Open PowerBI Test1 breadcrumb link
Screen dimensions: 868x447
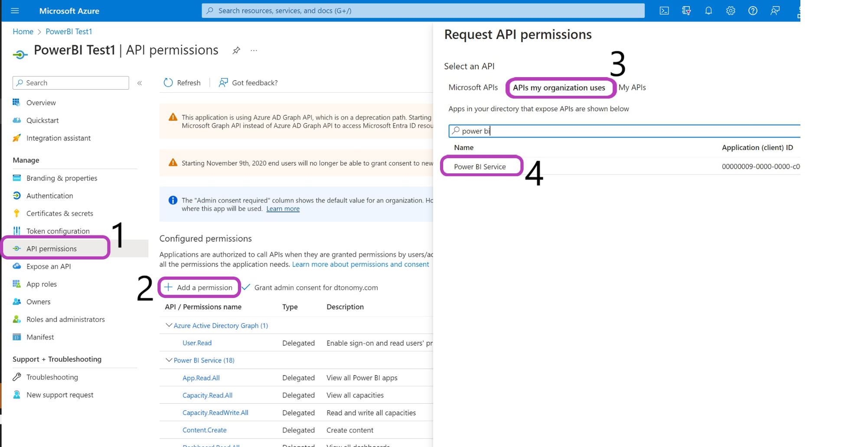click(x=69, y=32)
